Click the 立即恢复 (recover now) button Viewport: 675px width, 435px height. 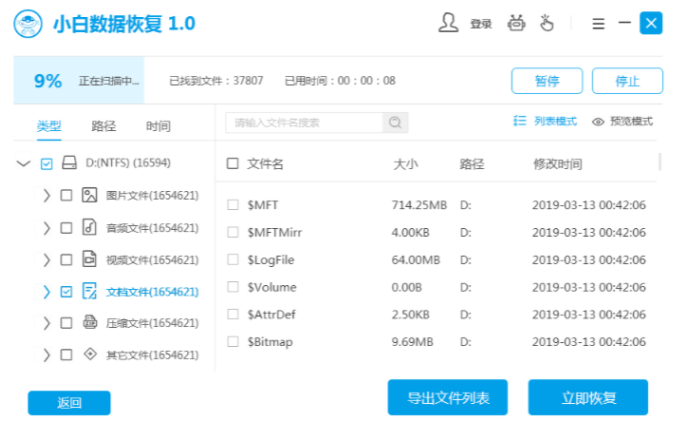click(x=587, y=398)
